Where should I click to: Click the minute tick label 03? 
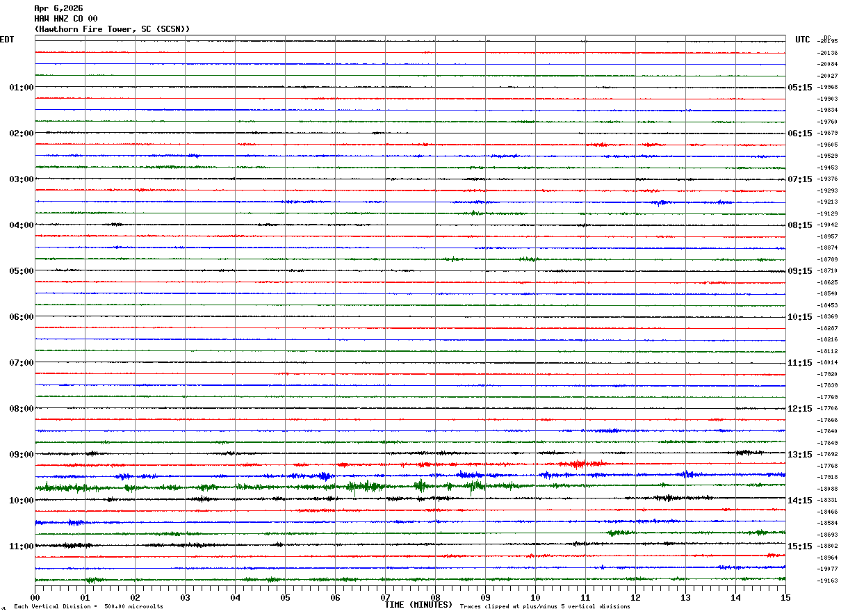[x=185, y=597]
